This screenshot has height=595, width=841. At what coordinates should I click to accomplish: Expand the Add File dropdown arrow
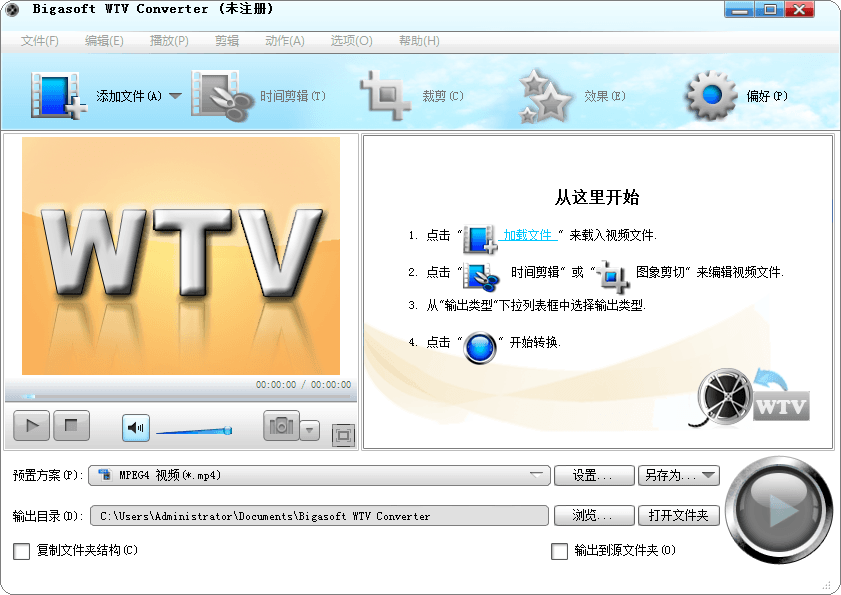[175, 97]
